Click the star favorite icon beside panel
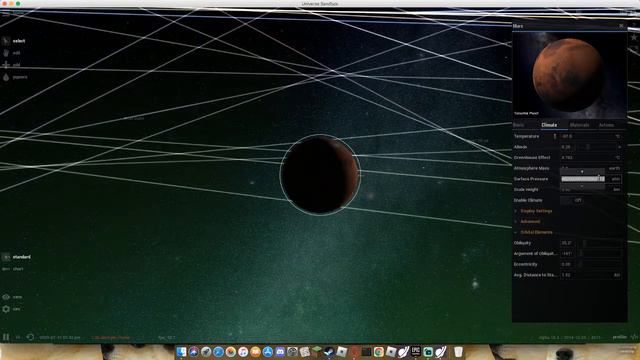This screenshot has width=640, height=360. [x=634, y=37]
